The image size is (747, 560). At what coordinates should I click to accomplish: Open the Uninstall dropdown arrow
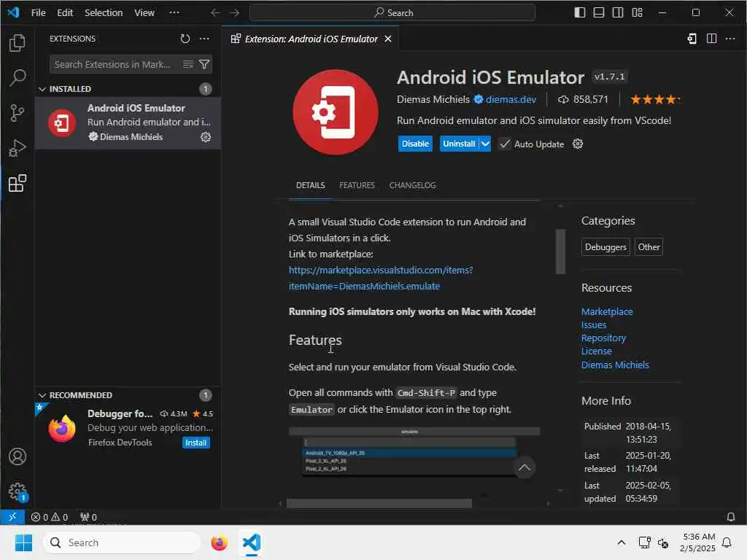[485, 144]
